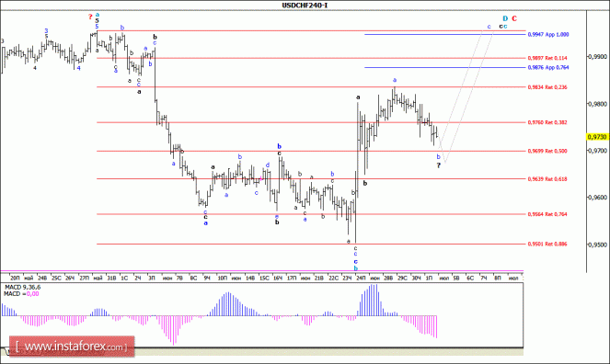Click the black question mark below the last candle
Viewport: 610px width, 364px height.
[439, 165]
